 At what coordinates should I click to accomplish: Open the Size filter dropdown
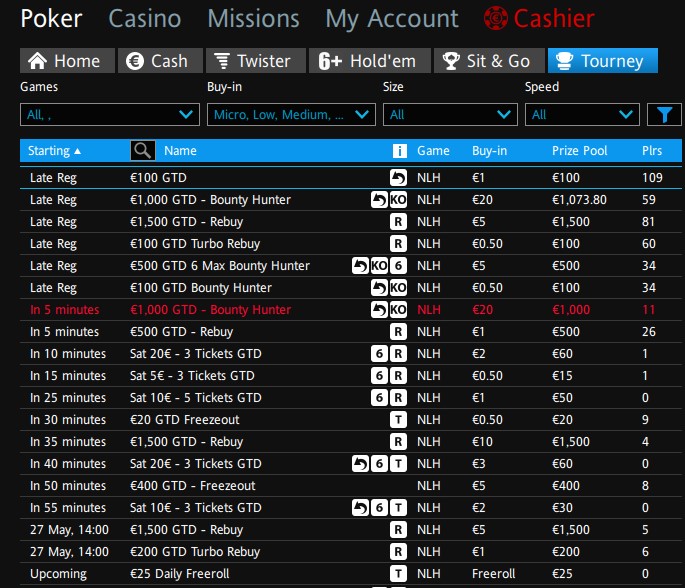click(450, 114)
